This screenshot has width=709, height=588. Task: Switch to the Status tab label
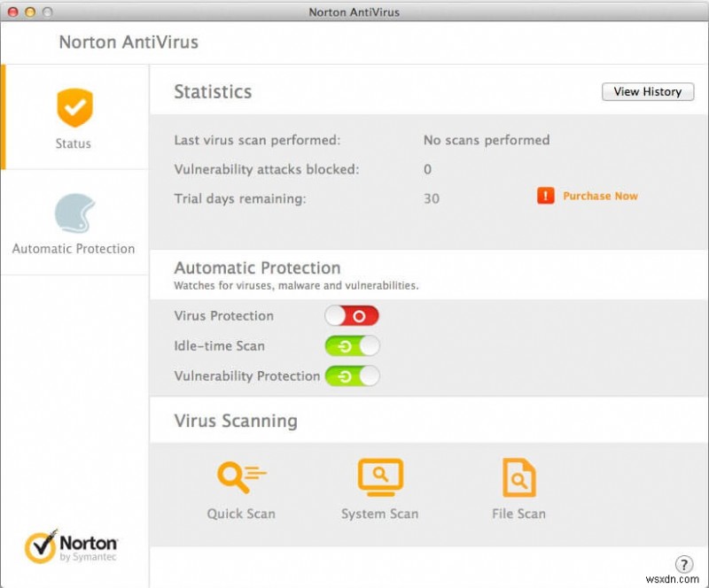[74, 143]
